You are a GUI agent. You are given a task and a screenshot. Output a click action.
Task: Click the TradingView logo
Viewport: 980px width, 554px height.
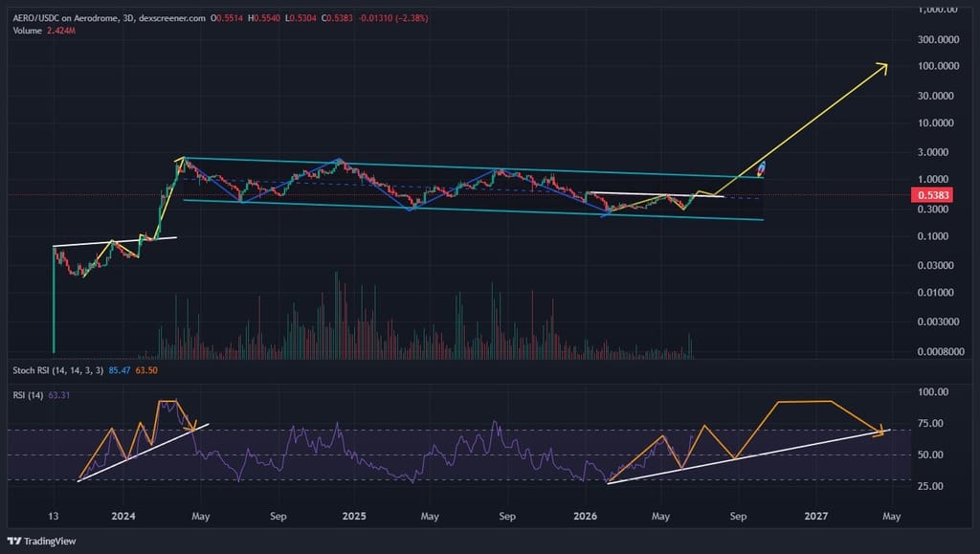click(x=41, y=541)
